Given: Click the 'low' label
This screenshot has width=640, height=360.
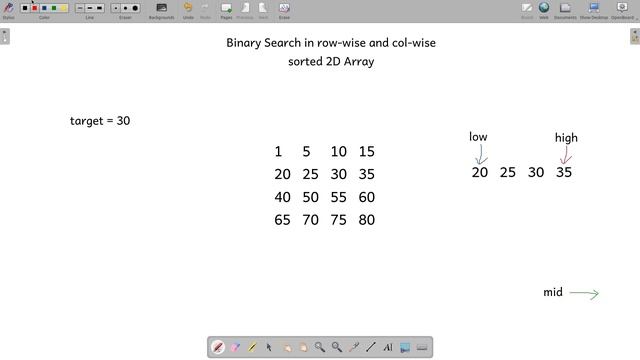Looking at the screenshot, I should 478,137.
